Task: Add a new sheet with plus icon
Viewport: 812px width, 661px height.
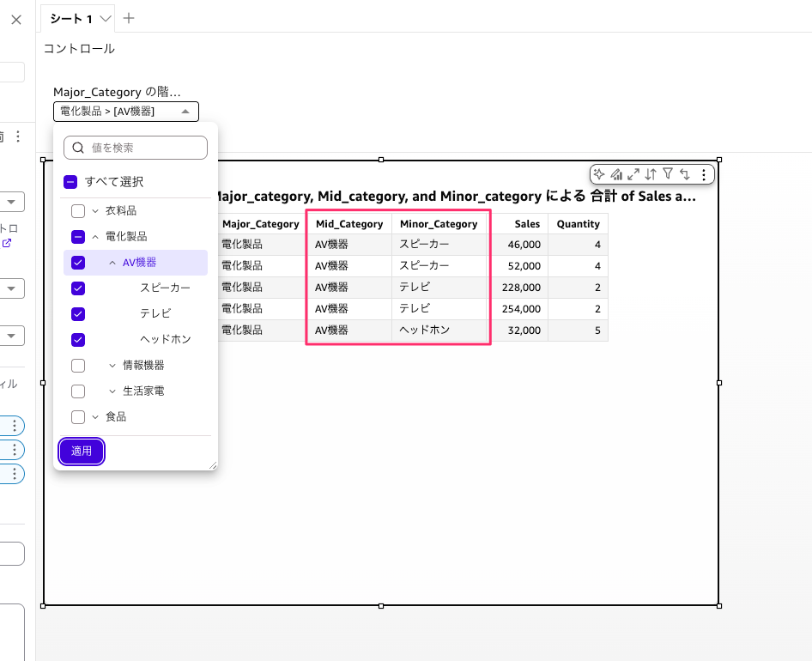Action: (129, 19)
